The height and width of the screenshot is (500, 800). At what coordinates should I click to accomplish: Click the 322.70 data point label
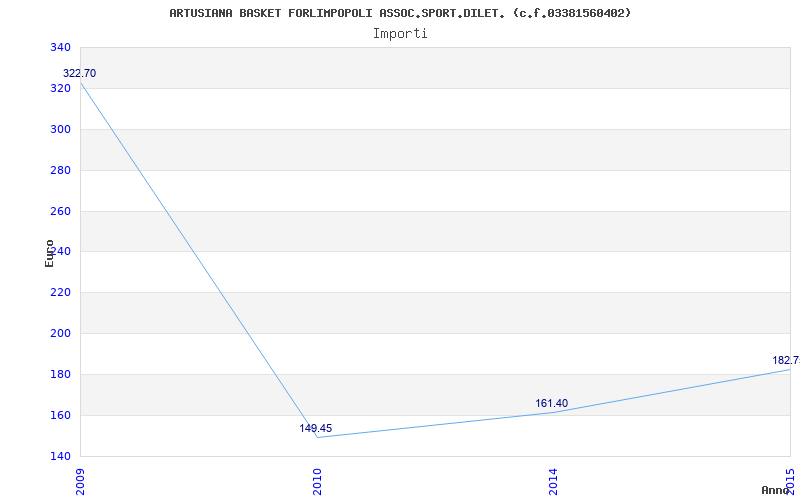click(79, 73)
